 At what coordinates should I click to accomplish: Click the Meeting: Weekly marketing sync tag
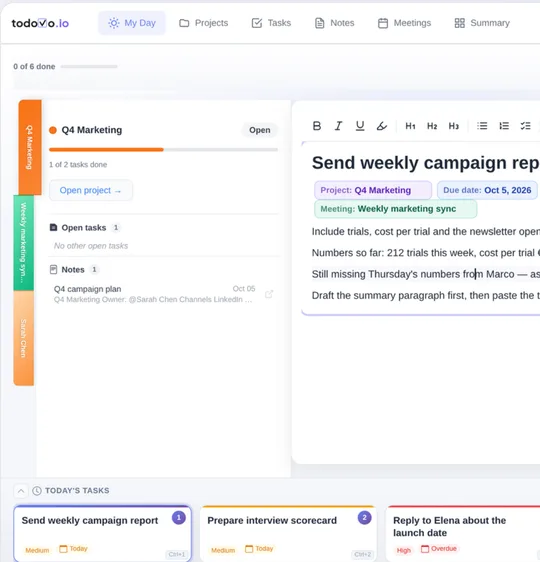point(395,209)
